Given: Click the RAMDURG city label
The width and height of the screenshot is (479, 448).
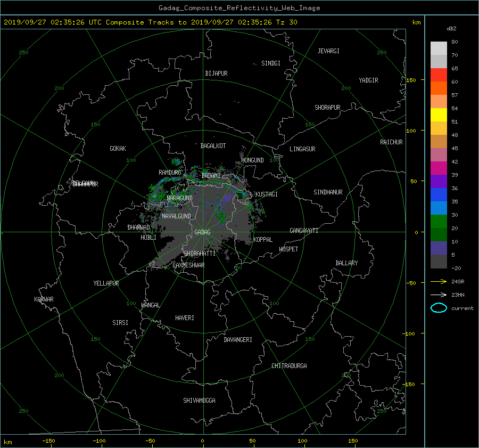Looking at the screenshot, I should tap(170, 173).
